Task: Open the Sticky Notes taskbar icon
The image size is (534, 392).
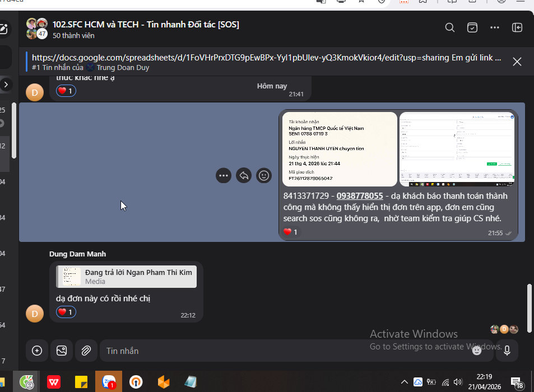Action: pos(81,382)
